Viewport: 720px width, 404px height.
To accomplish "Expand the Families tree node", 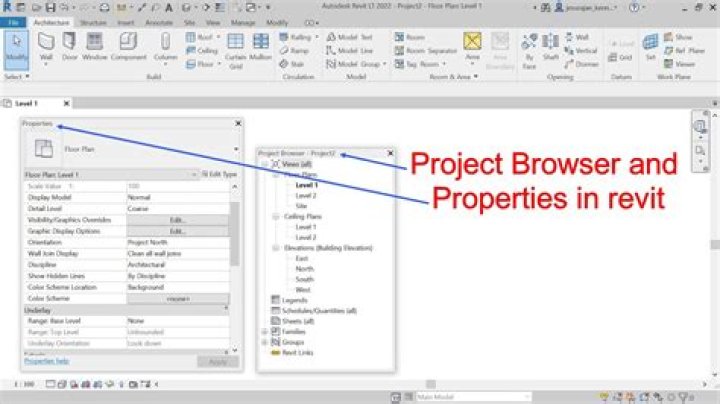I will tap(264, 331).
